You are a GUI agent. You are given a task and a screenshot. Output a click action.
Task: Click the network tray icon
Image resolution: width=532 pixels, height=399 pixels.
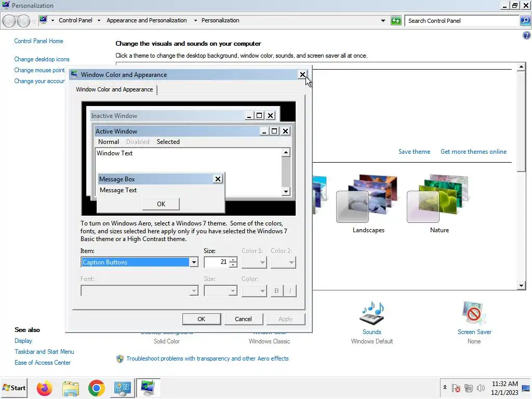(x=469, y=388)
